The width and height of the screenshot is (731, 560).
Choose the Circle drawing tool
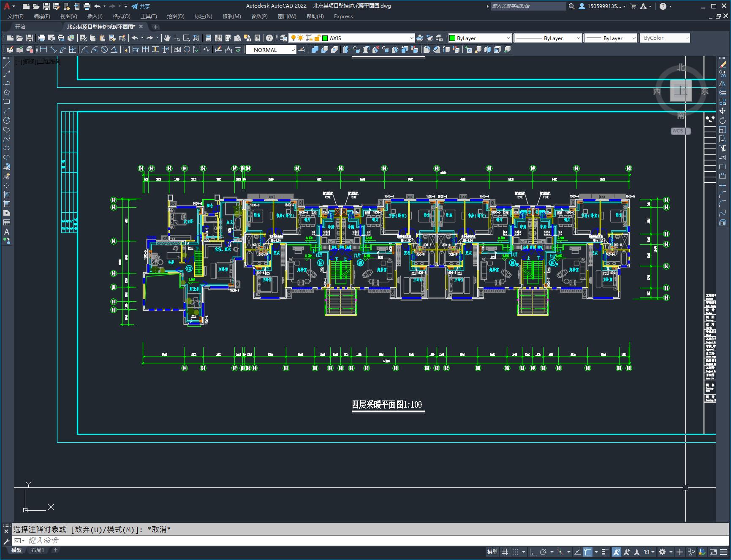[x=7, y=120]
